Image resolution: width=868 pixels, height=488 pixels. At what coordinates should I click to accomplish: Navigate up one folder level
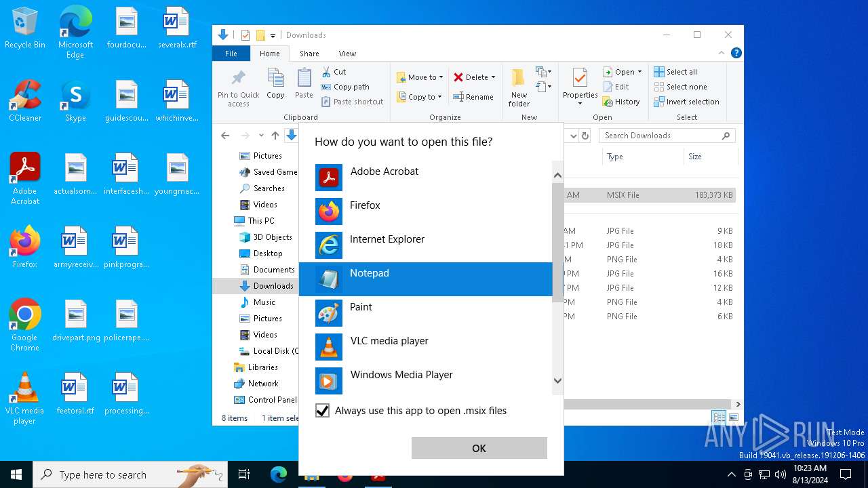click(x=275, y=136)
